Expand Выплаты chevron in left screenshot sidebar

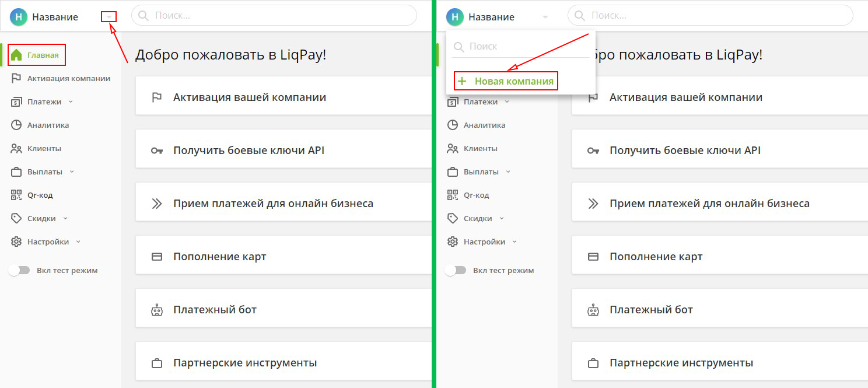[72, 172]
